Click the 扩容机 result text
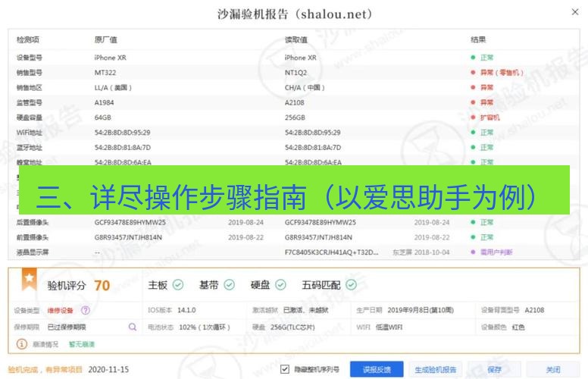Image resolution: width=588 pixels, height=379 pixels. click(x=490, y=117)
